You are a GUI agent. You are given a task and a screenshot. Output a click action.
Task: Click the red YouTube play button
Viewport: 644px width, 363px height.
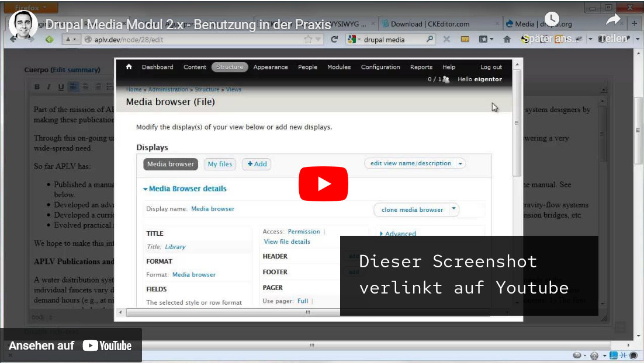pos(323,183)
